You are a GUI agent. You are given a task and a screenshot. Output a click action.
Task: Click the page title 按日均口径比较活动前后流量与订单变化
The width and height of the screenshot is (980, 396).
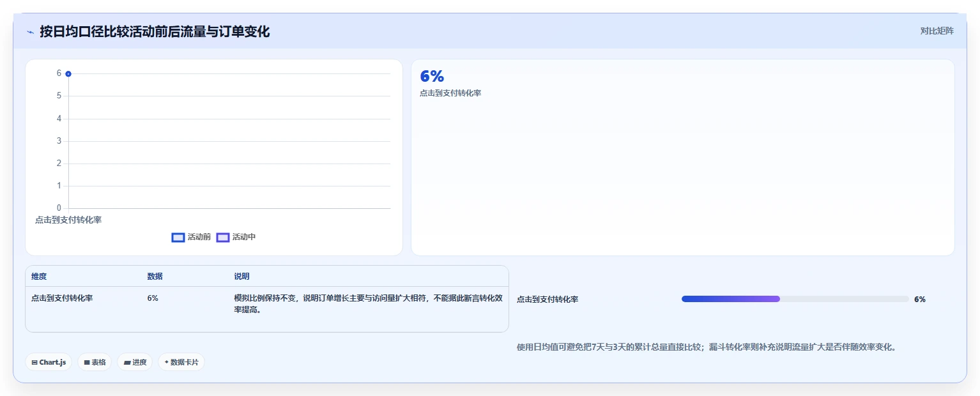tap(155, 31)
